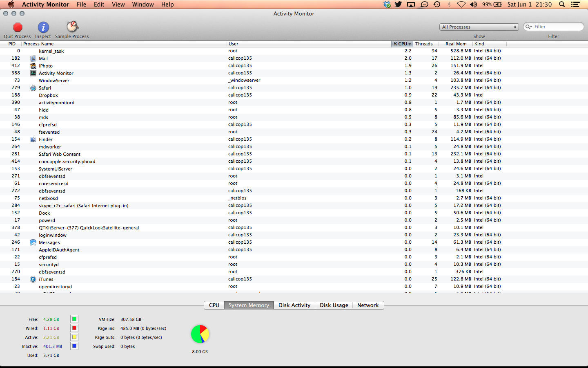
Task: Open the Apple menu
Action: [x=11, y=4]
